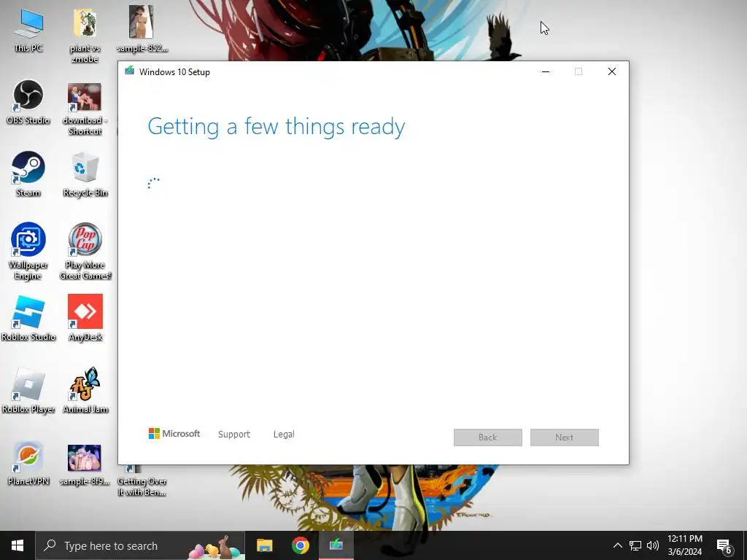
Task: Click the Windows 10 Setup title icon
Action: (x=129, y=71)
